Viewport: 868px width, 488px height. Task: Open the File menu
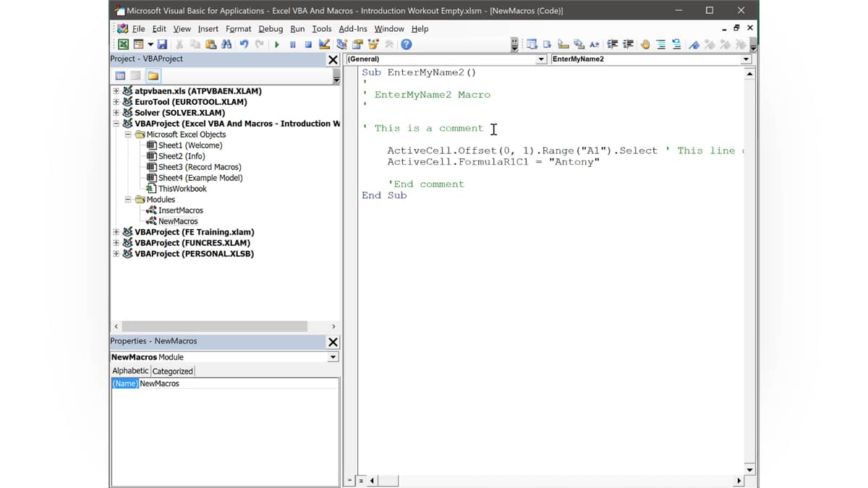pyautogui.click(x=138, y=29)
